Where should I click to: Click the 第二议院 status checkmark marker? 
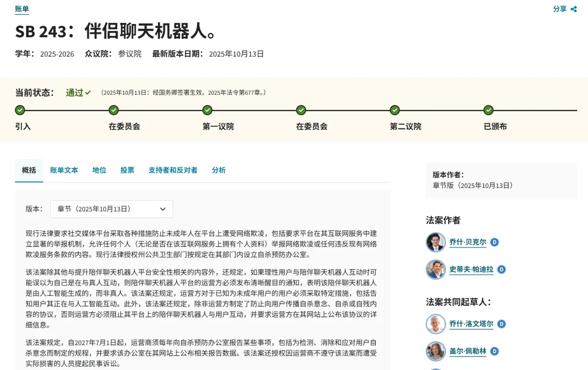(x=395, y=110)
